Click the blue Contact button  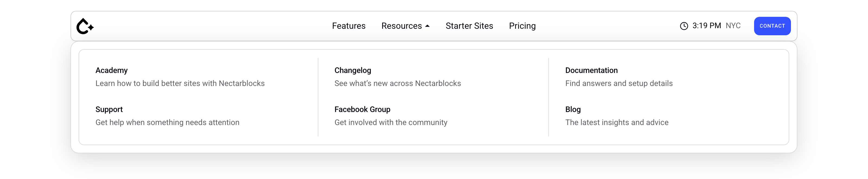pos(772,26)
